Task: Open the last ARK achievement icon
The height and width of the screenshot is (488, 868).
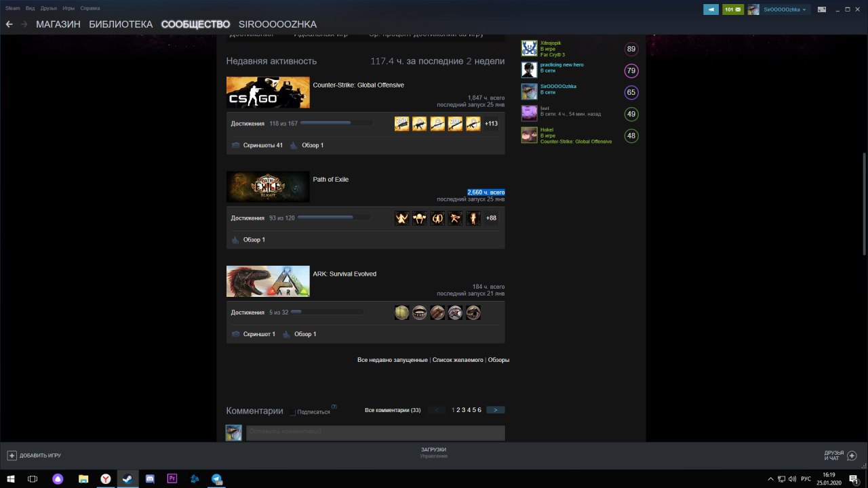Action: pyautogui.click(x=473, y=312)
